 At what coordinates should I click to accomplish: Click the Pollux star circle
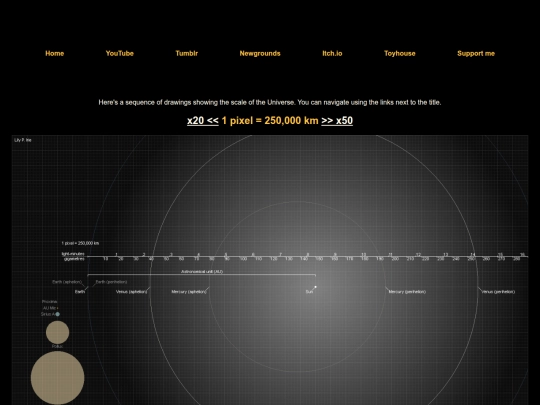coord(58,332)
